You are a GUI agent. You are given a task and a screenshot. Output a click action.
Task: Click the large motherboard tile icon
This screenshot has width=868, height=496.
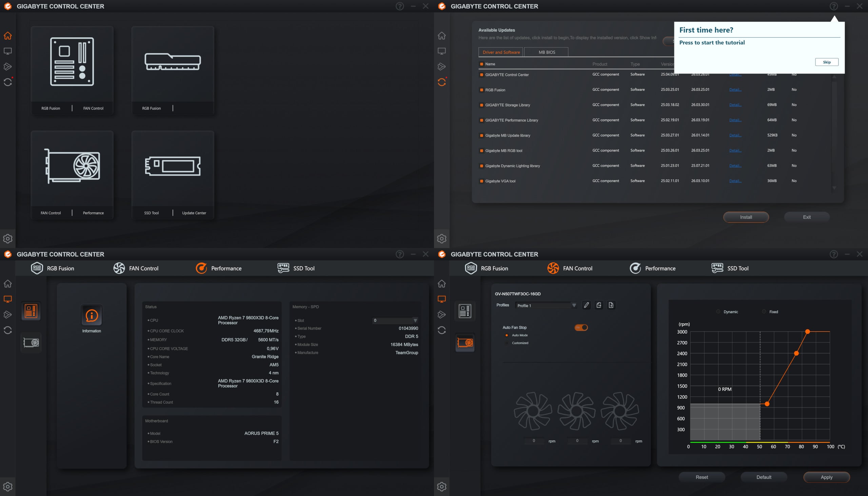point(72,62)
